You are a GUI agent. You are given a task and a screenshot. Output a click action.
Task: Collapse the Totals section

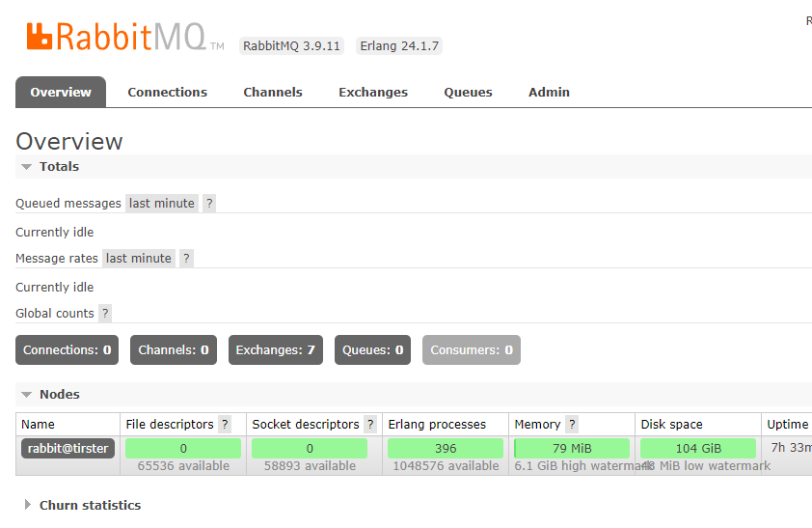[x=50, y=166]
